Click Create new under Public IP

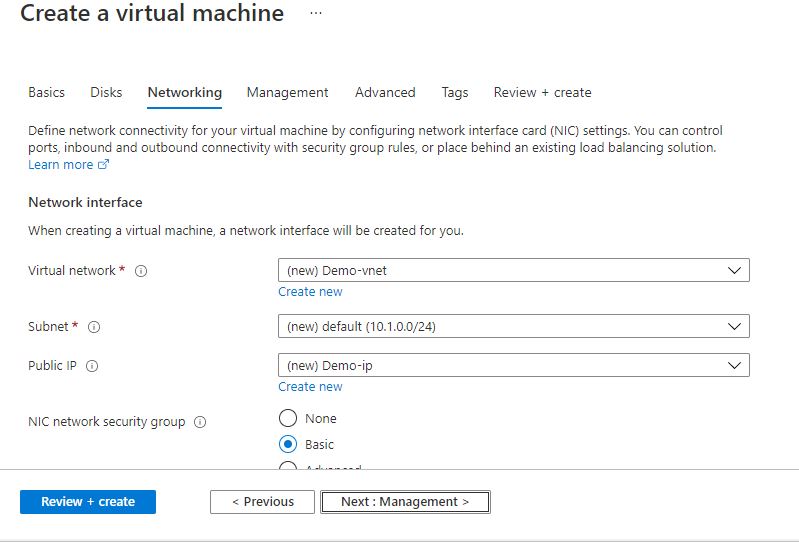[x=310, y=387]
